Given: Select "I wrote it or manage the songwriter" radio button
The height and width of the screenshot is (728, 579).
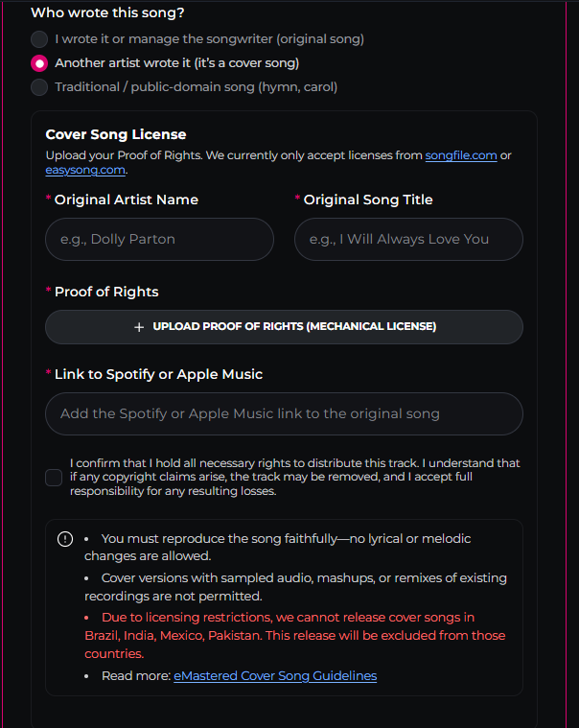Looking at the screenshot, I should click(39, 39).
